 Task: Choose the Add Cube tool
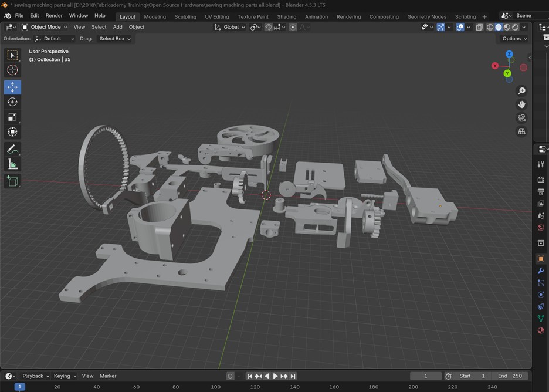(x=12, y=181)
